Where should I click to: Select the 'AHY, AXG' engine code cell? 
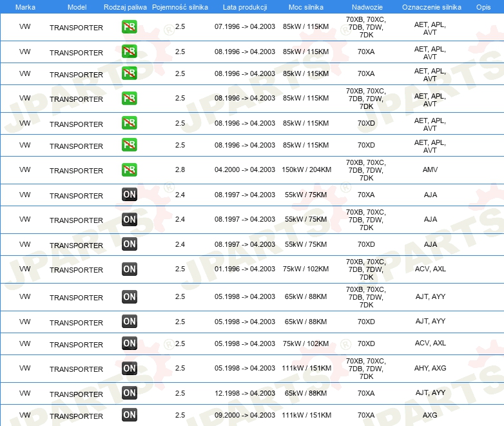[430, 368]
